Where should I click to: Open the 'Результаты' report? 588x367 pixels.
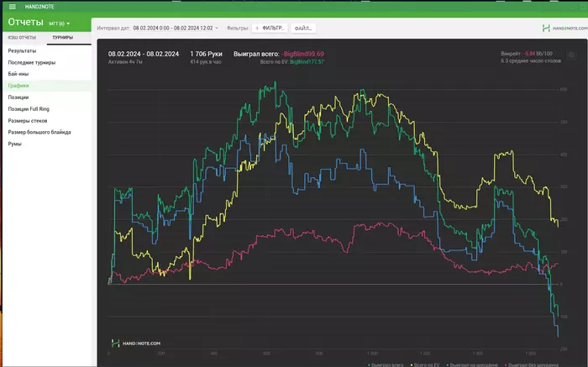click(x=47, y=50)
